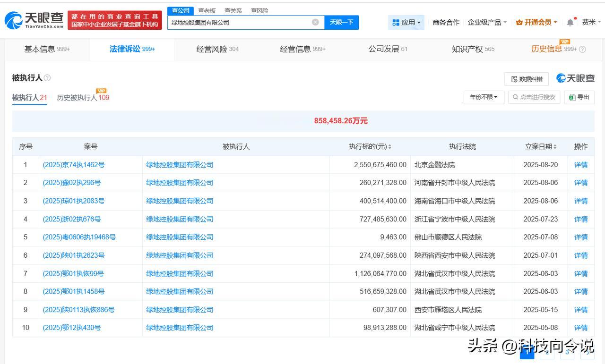Screen dimensions: 605x364
Task: Open case (2025)豫02执296号
Action: 71,183
